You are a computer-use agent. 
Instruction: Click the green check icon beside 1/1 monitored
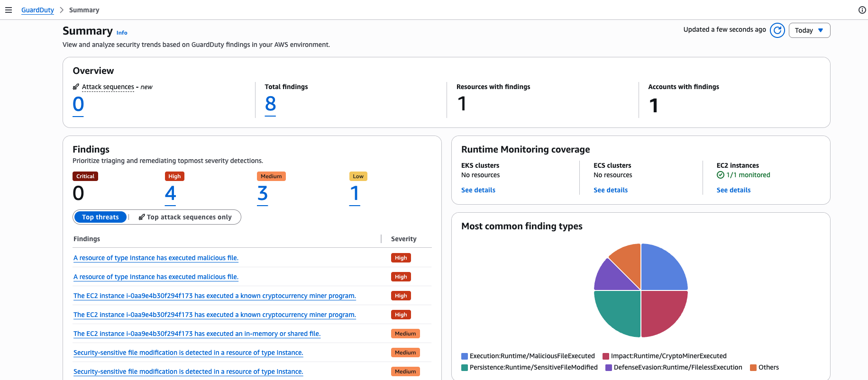click(x=721, y=175)
